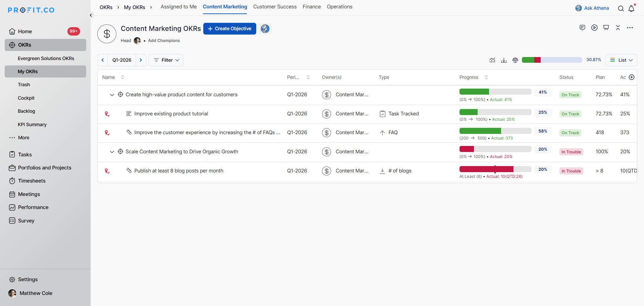
Task: Go to previous quarter arrow
Action: click(x=103, y=60)
